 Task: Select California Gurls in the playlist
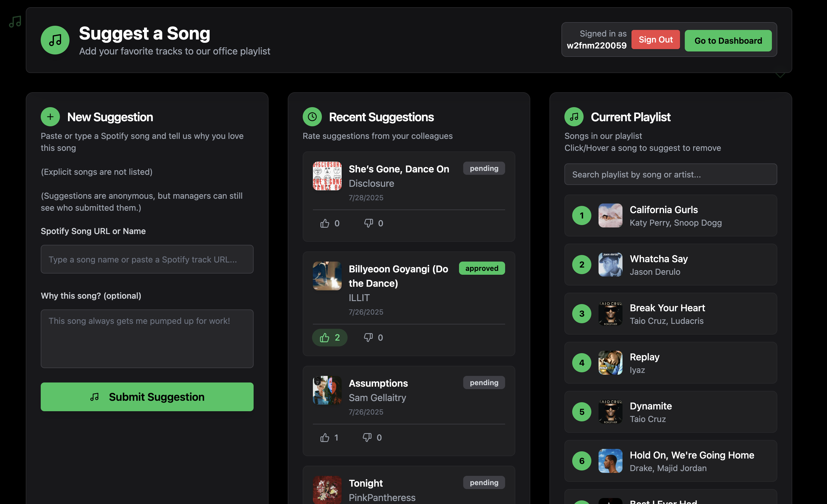click(x=670, y=215)
